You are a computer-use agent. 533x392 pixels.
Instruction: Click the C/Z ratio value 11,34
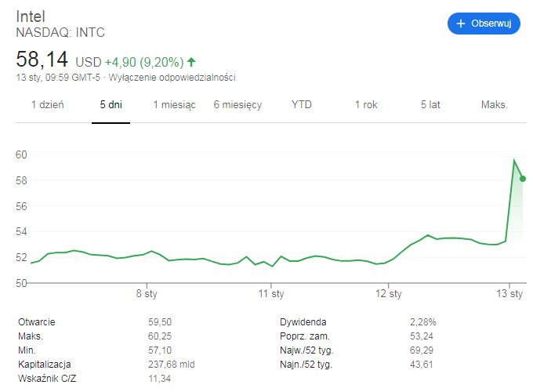159,379
